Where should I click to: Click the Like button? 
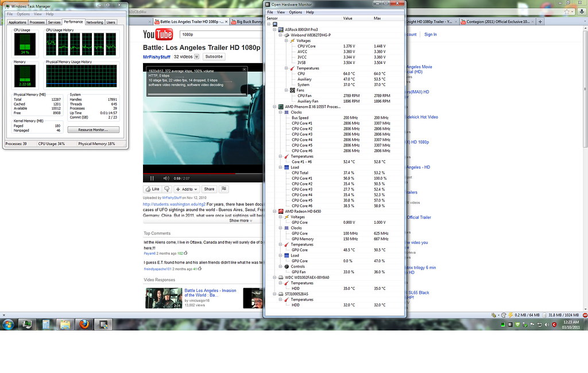click(152, 189)
